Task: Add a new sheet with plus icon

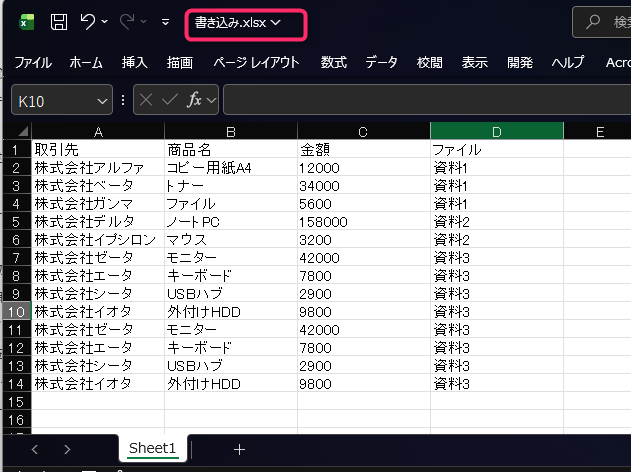Action: (x=239, y=449)
